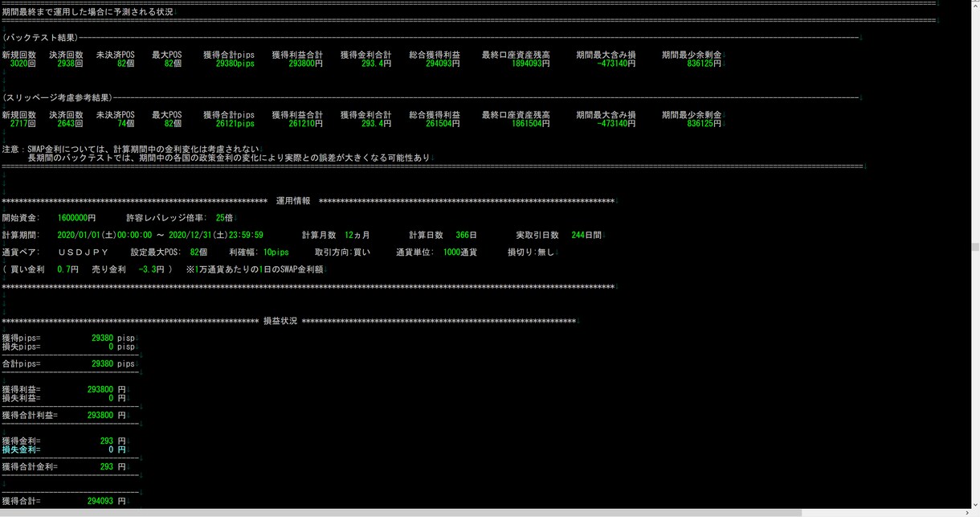
Task: Click the 通貨単位 value 1000通貨
Action: click(459, 252)
